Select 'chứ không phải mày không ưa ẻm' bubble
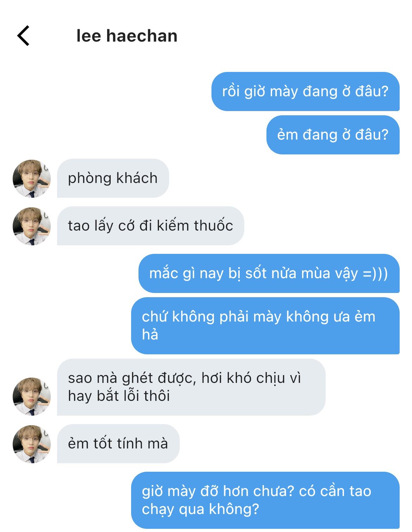412x532 pixels. 265,325
